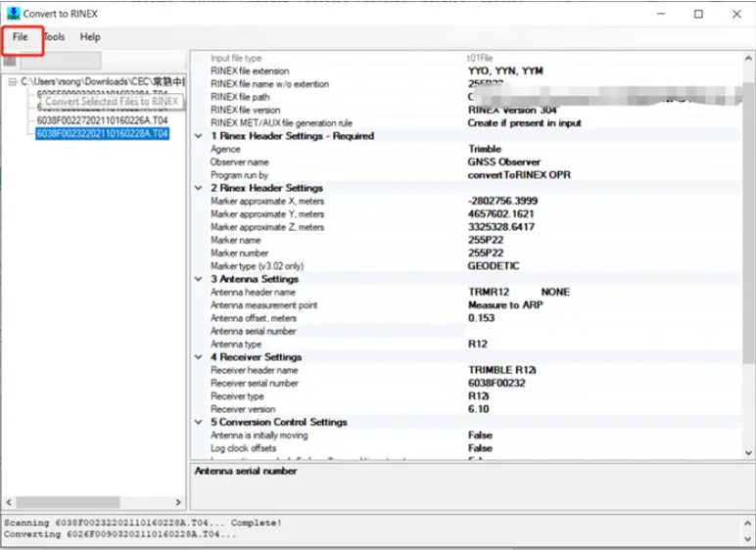Collapse section 2 Rinex Header Settings
Image resolution: width=756 pixels, height=550 pixels.
(x=198, y=188)
